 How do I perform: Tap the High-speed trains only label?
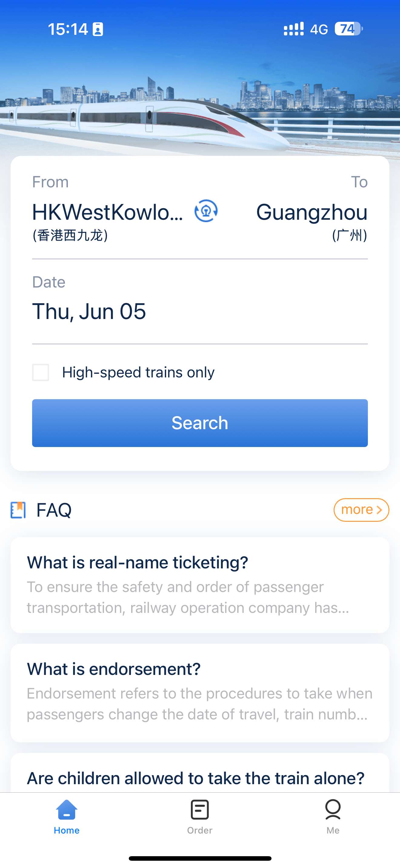click(x=138, y=372)
